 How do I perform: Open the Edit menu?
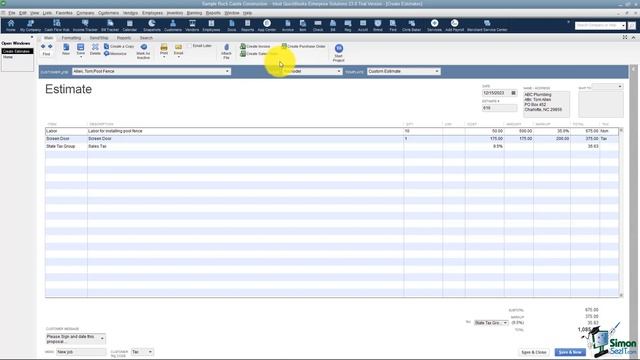(x=22, y=13)
